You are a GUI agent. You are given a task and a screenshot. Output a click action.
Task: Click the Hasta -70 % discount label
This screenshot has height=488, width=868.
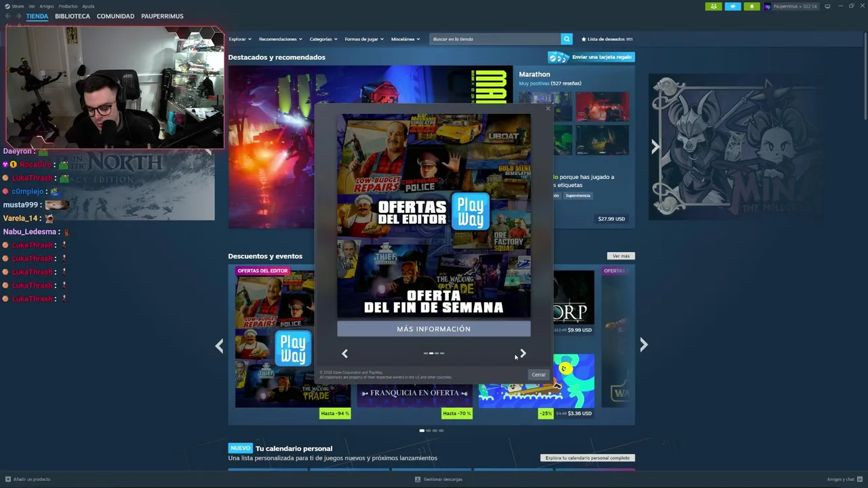[x=457, y=413]
